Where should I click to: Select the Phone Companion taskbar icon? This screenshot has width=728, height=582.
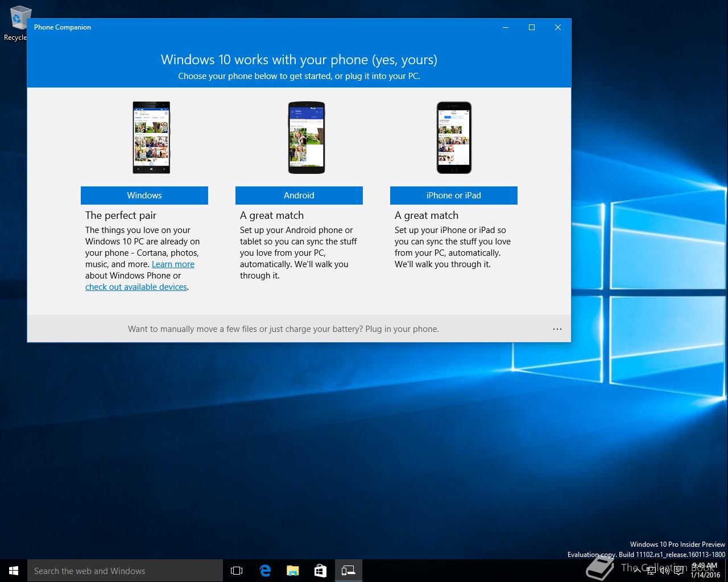[x=348, y=571]
